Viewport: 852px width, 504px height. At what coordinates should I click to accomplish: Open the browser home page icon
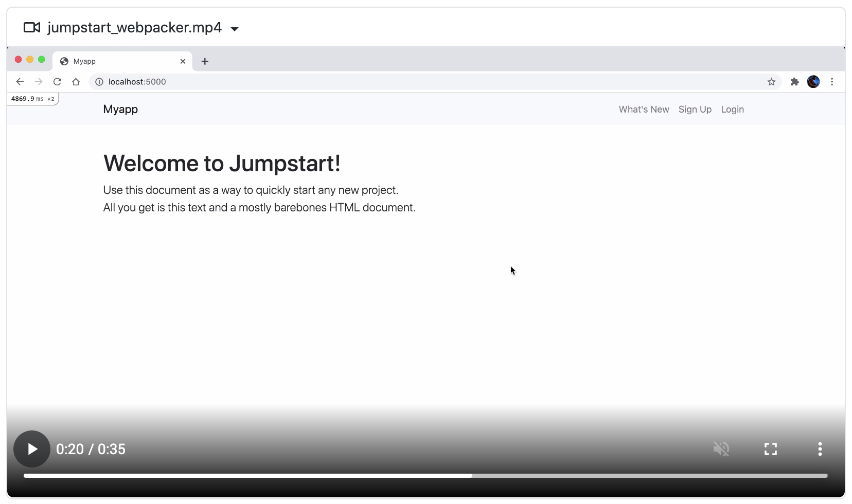click(76, 81)
